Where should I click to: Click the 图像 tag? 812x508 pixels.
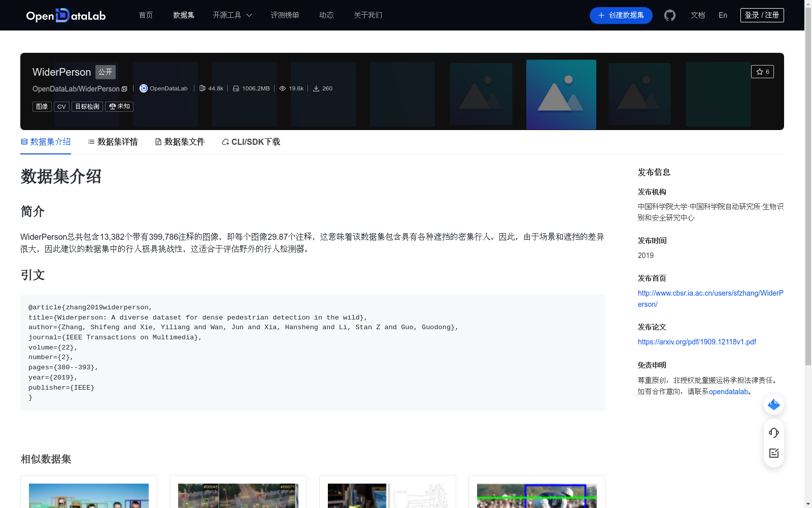point(42,107)
